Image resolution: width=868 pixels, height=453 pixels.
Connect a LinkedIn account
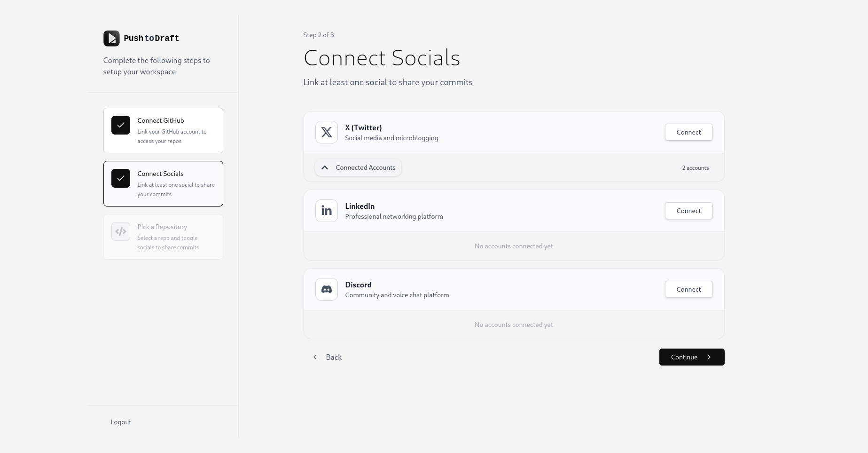[688, 211]
